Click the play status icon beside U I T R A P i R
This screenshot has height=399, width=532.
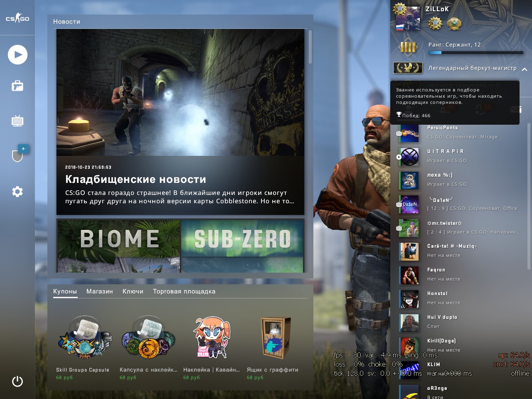(399, 157)
